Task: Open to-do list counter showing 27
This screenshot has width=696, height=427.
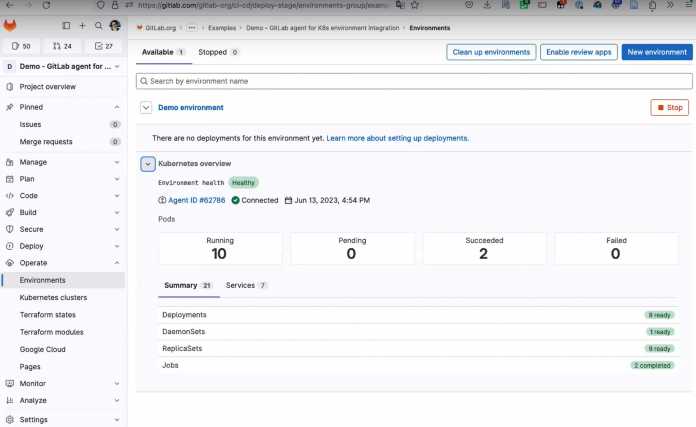Action: point(104,46)
